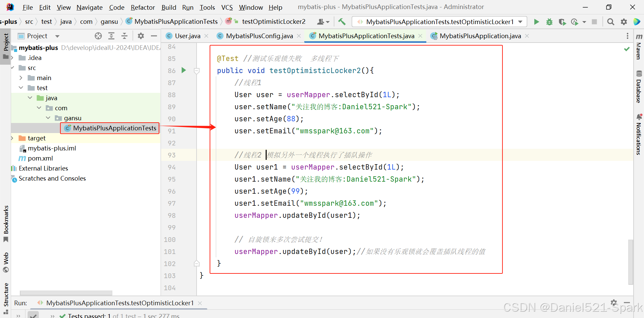Open the Structure tool window

6,298
